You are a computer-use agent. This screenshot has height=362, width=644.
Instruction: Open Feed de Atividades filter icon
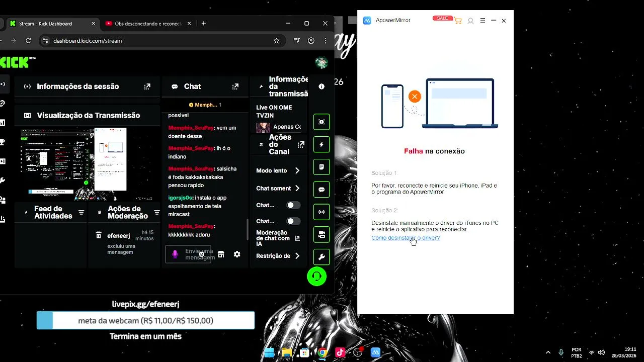81,212
